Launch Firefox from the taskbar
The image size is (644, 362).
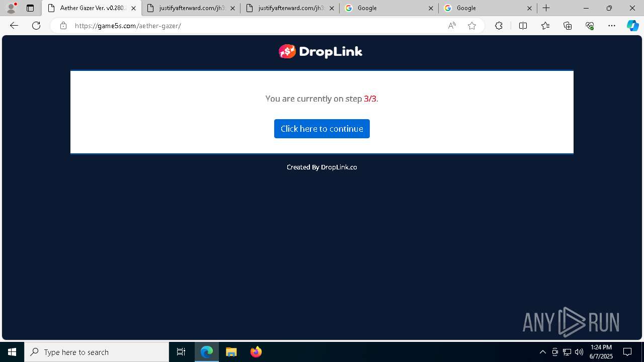tap(256, 352)
